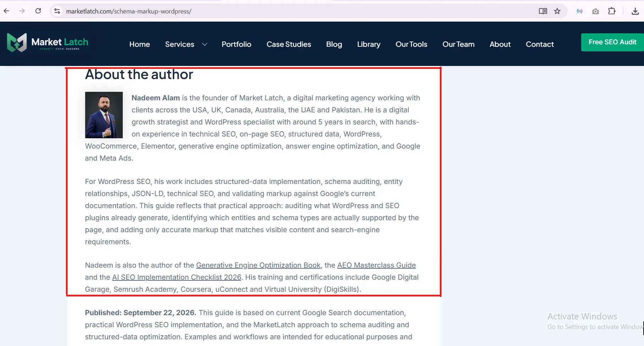Screen dimensions: 644x346
Task: Click 'Published: September 22, 2026.' text
Action: 141,313
